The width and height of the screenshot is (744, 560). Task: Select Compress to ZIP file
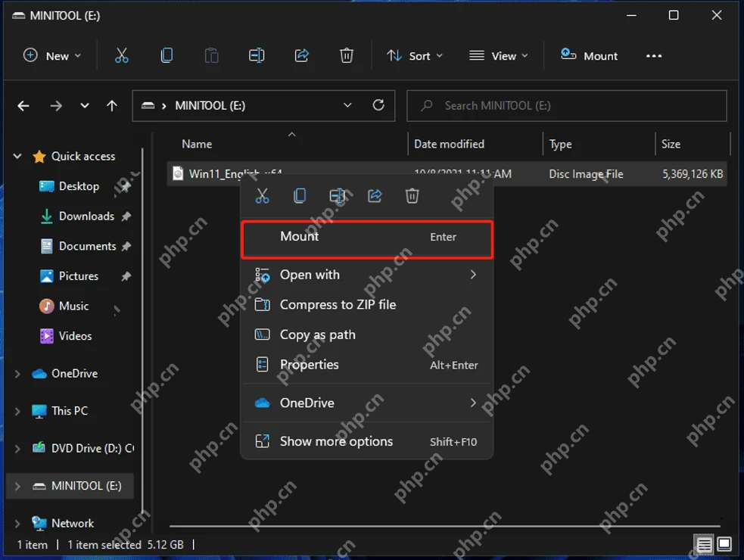click(367, 305)
